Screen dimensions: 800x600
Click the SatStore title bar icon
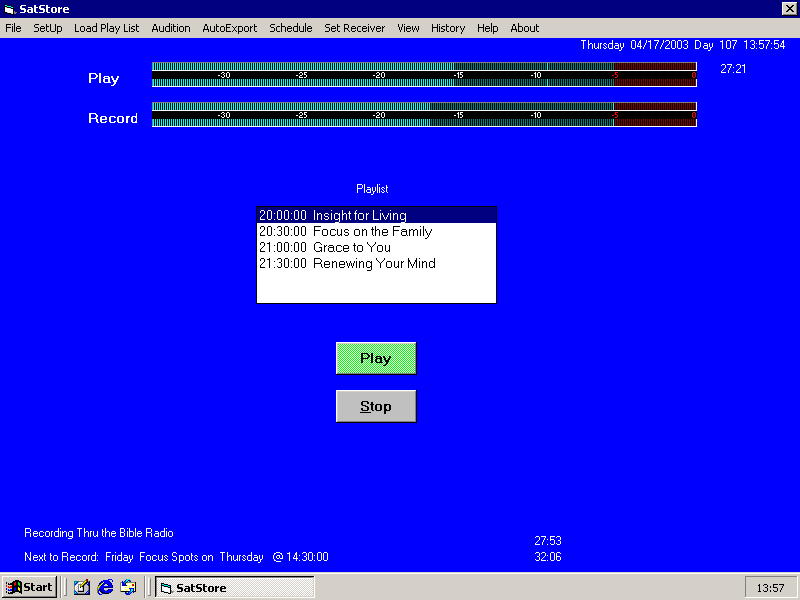[10, 9]
